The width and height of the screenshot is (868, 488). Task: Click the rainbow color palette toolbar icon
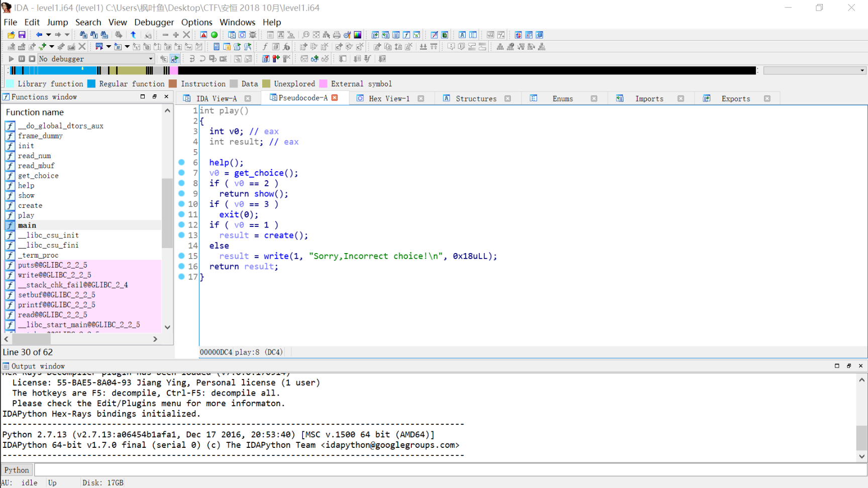(x=358, y=35)
